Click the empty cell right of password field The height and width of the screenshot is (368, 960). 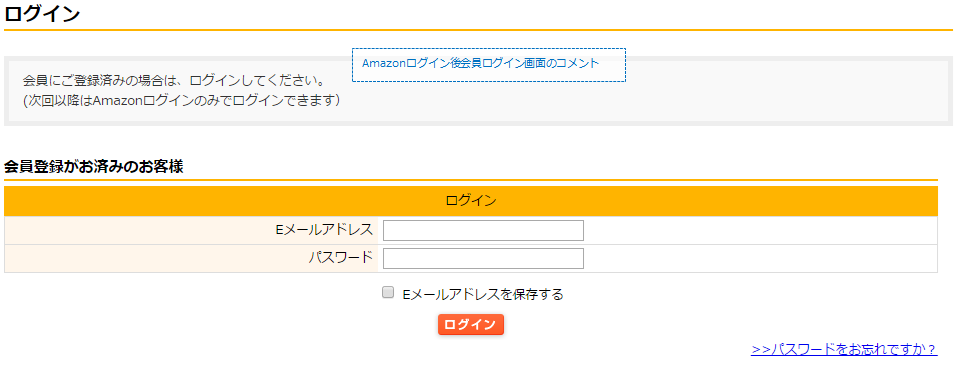coord(760,258)
